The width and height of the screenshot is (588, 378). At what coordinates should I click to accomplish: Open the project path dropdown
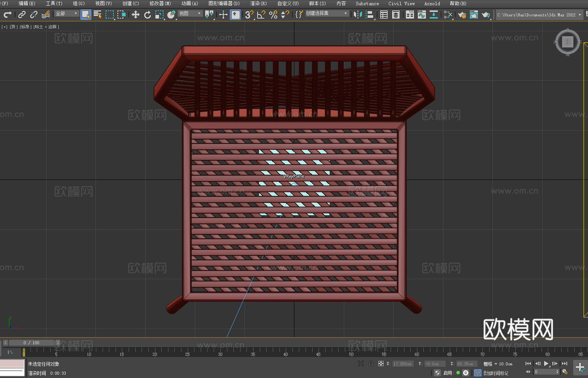tap(539, 15)
